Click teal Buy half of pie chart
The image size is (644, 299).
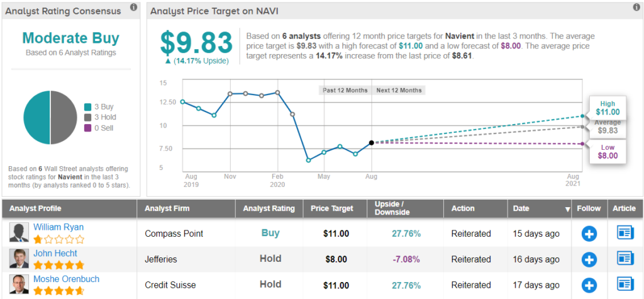coord(36,118)
